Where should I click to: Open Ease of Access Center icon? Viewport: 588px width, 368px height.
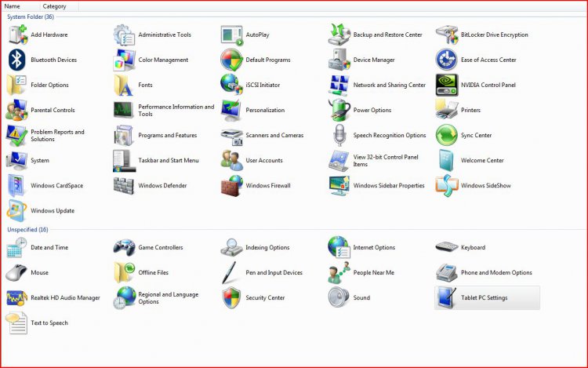tap(447, 60)
